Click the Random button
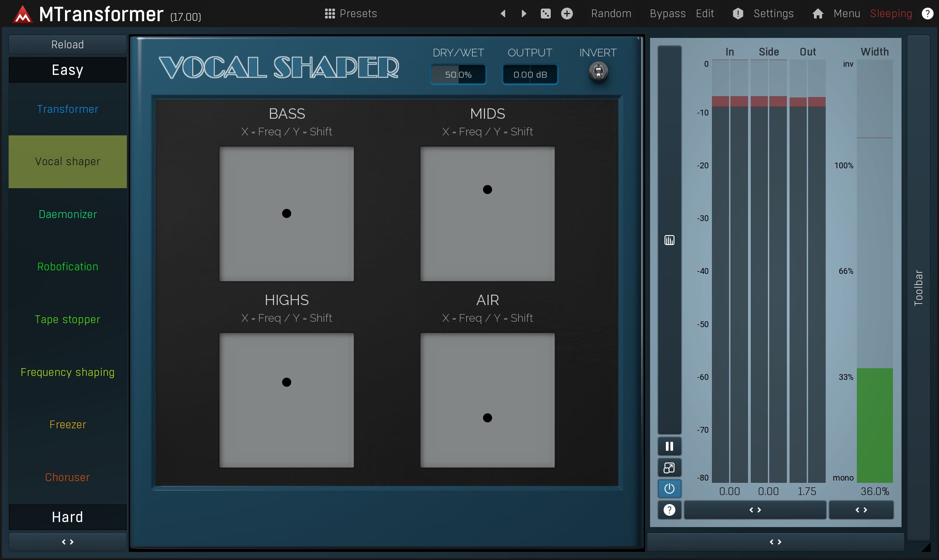The image size is (939, 560). (x=611, y=14)
